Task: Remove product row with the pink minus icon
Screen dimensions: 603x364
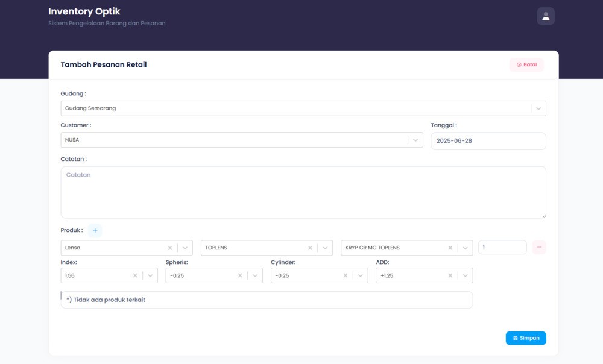Action: 538,247
